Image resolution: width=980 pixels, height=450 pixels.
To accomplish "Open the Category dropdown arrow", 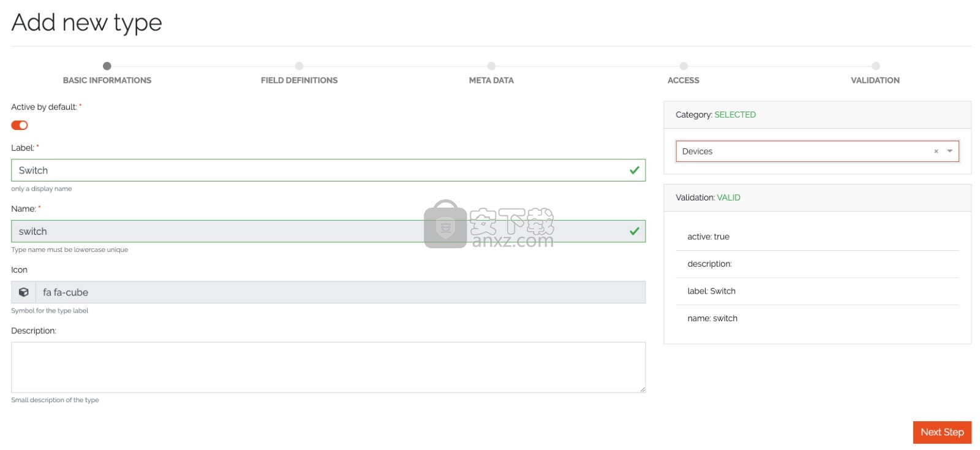I will [x=949, y=151].
